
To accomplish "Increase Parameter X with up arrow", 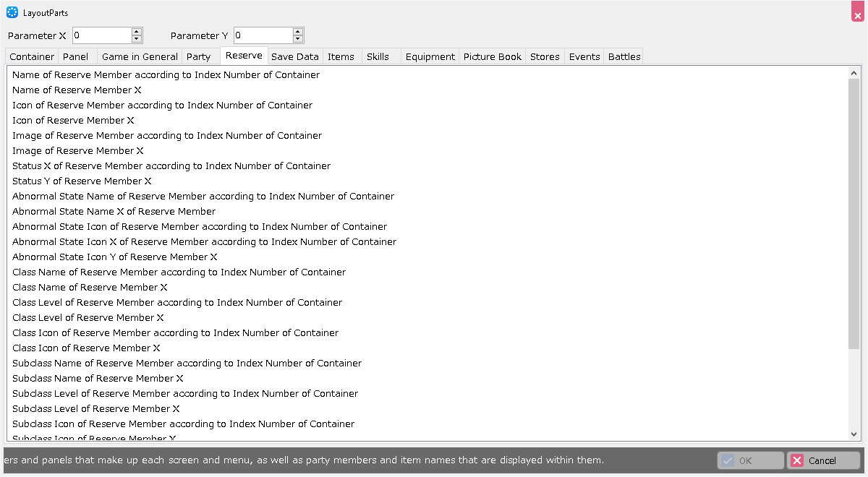I will 137,32.
